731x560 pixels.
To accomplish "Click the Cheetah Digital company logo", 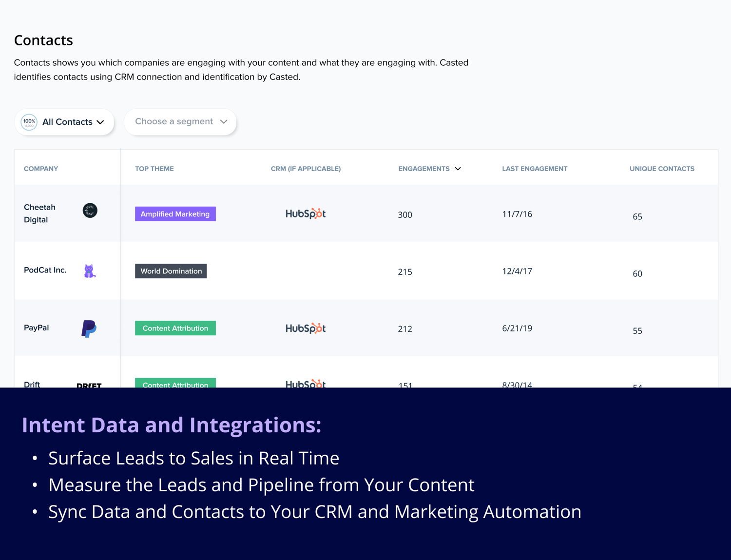I will 90,211.
